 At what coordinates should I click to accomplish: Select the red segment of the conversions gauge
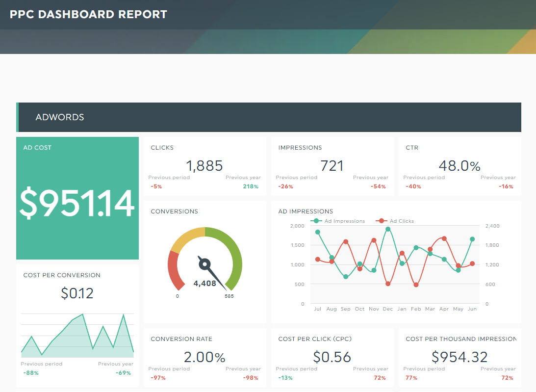click(x=175, y=270)
